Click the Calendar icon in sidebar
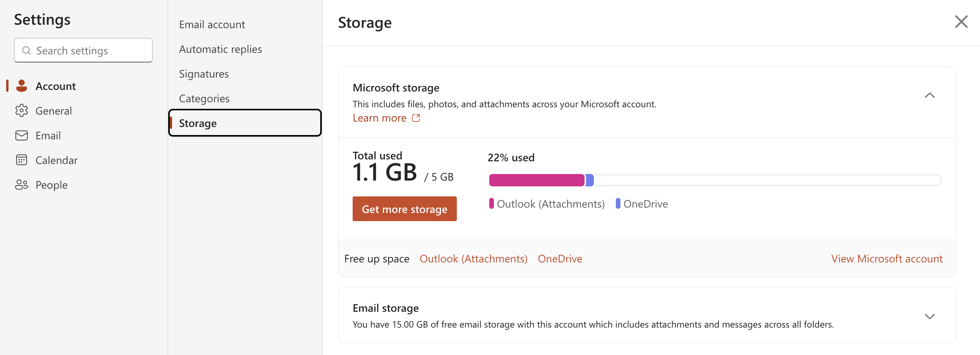Image resolution: width=980 pixels, height=355 pixels. tap(22, 160)
